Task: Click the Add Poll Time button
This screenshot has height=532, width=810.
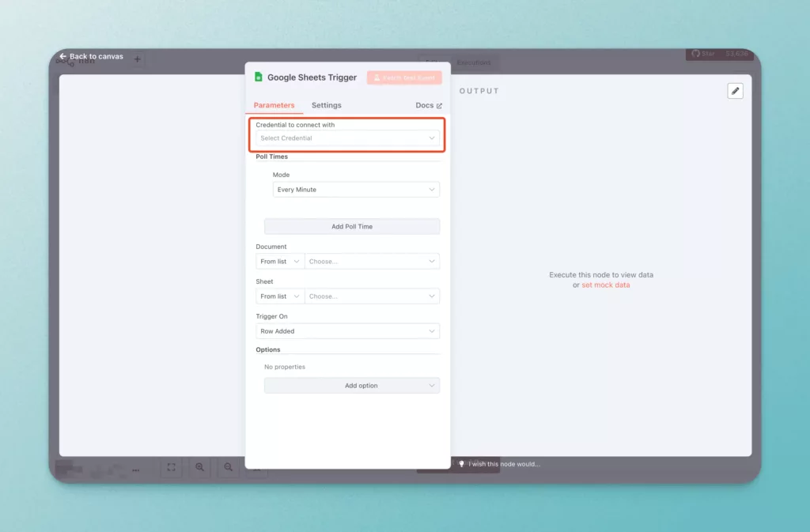Action: [352, 227]
